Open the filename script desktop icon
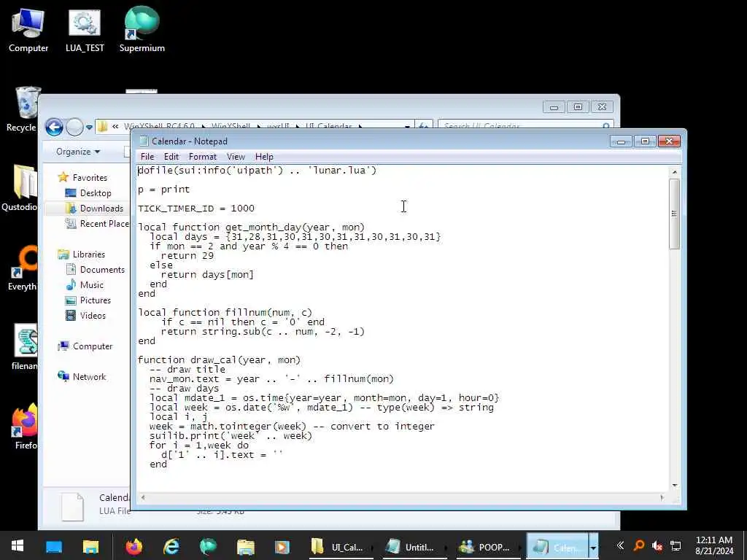 (24, 348)
